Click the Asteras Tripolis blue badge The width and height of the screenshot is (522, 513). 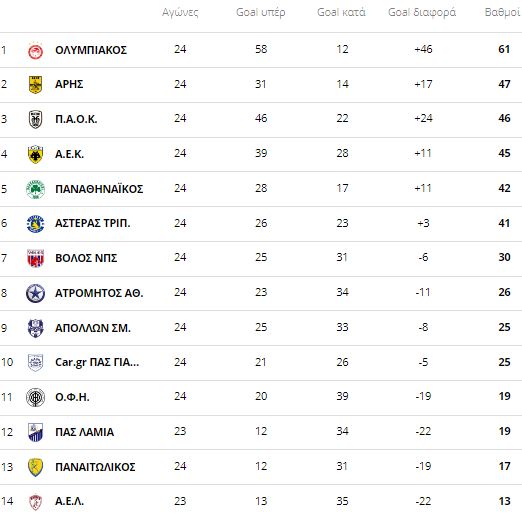35,224
